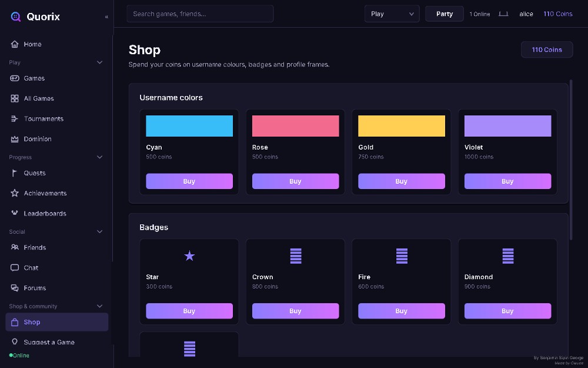Buy the Star badge

[189, 311]
